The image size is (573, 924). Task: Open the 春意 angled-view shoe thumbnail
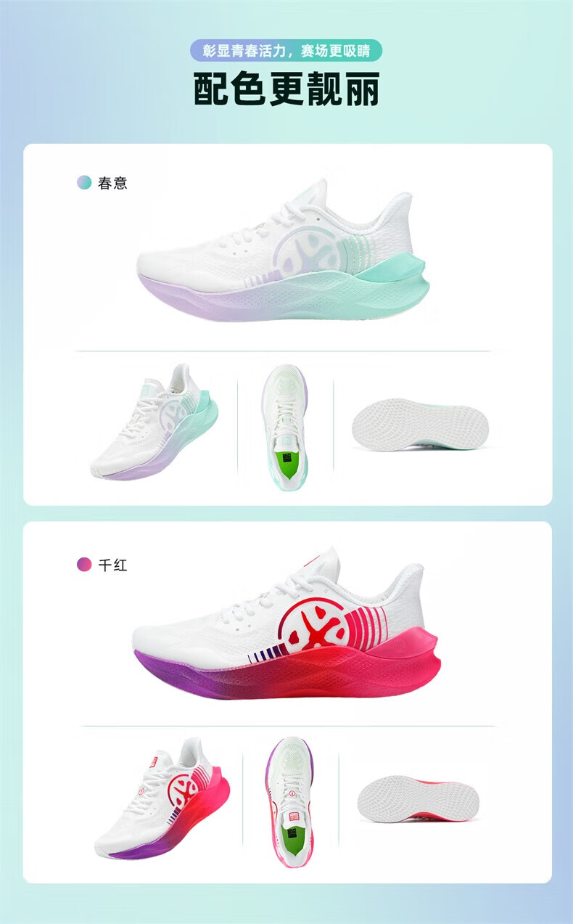tap(153, 422)
